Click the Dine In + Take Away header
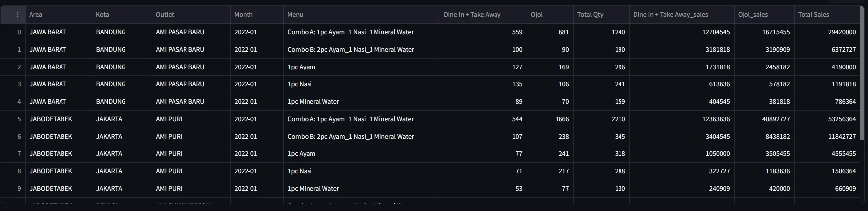 (x=472, y=15)
